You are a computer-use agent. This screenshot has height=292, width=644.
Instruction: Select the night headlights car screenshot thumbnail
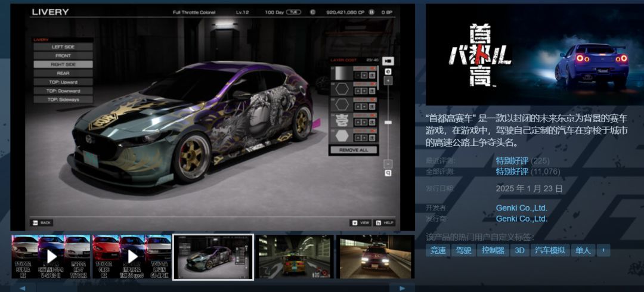coord(376,257)
